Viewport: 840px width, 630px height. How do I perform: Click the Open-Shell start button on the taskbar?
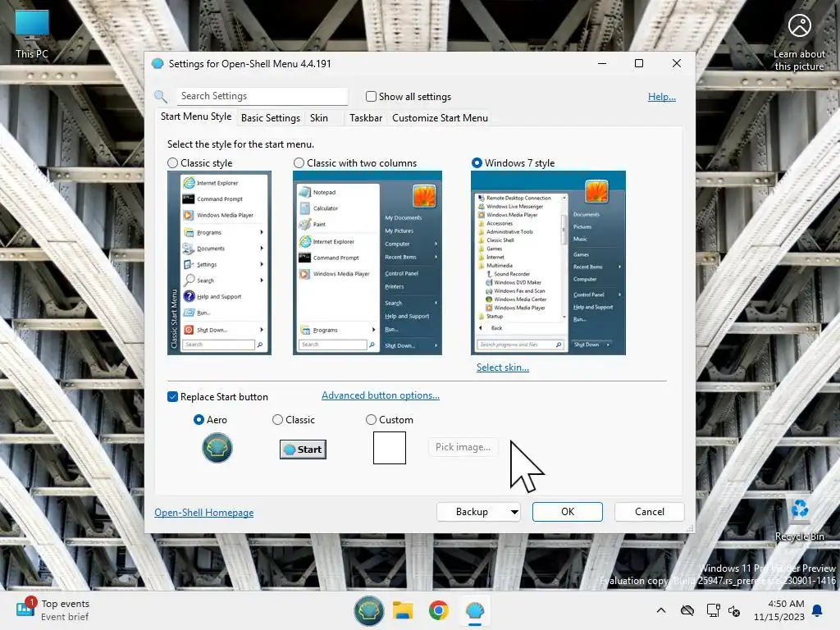368,610
